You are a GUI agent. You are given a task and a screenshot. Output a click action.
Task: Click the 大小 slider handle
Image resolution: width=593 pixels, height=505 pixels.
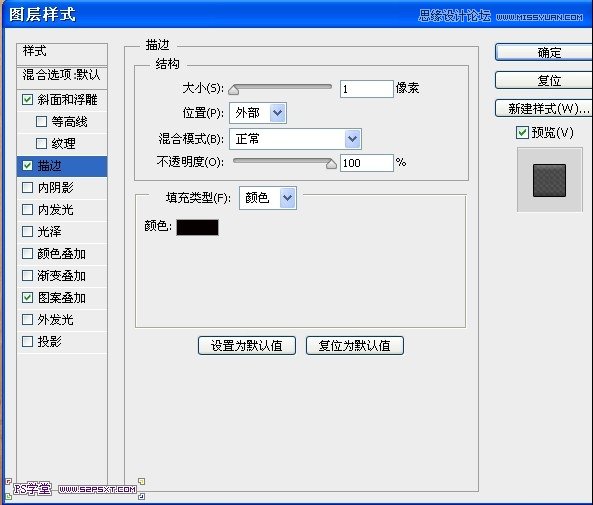(234, 90)
